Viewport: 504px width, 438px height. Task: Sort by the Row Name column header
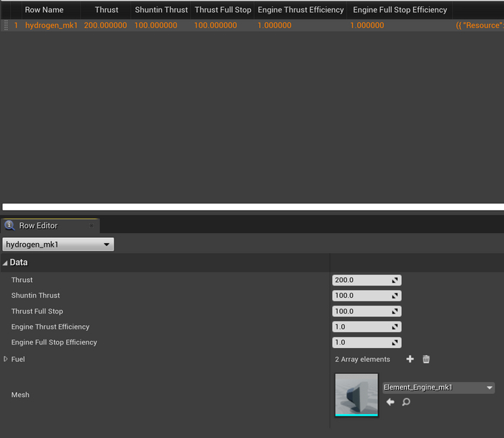click(44, 10)
